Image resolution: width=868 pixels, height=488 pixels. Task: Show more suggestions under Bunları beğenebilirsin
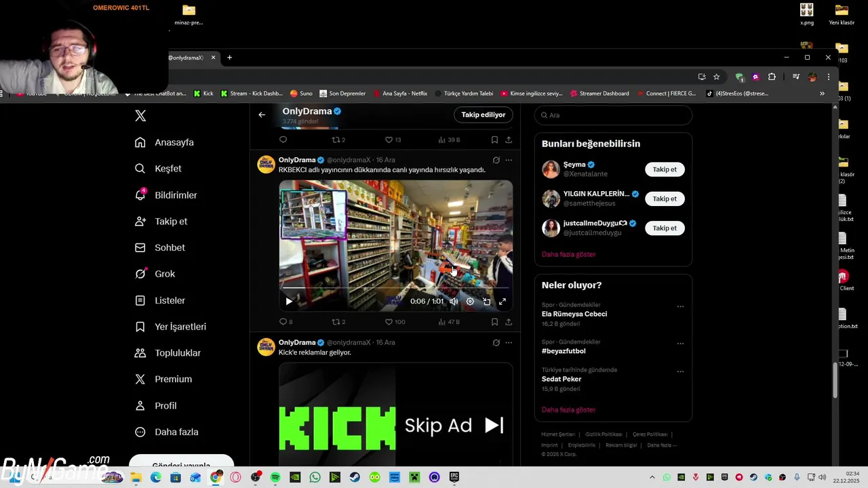coord(568,254)
